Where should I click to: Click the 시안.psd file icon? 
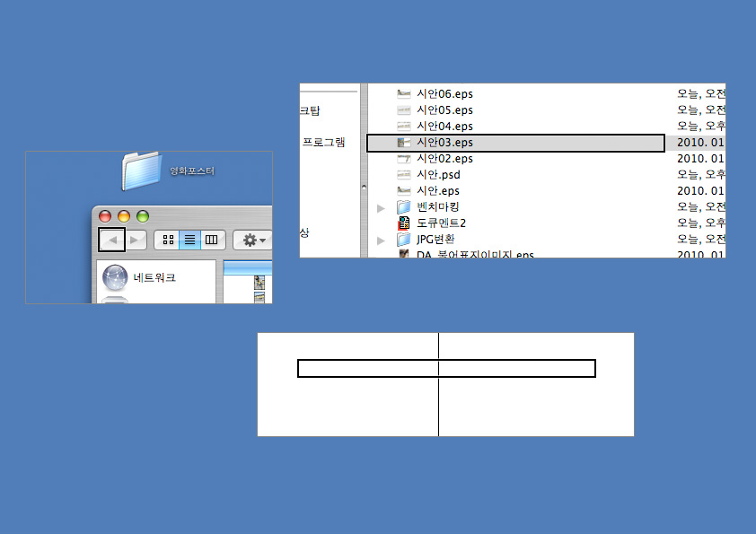404,175
